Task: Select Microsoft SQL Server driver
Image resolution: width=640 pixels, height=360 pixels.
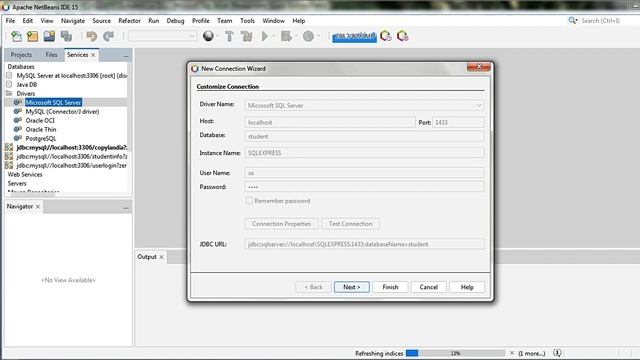Action: (53, 102)
